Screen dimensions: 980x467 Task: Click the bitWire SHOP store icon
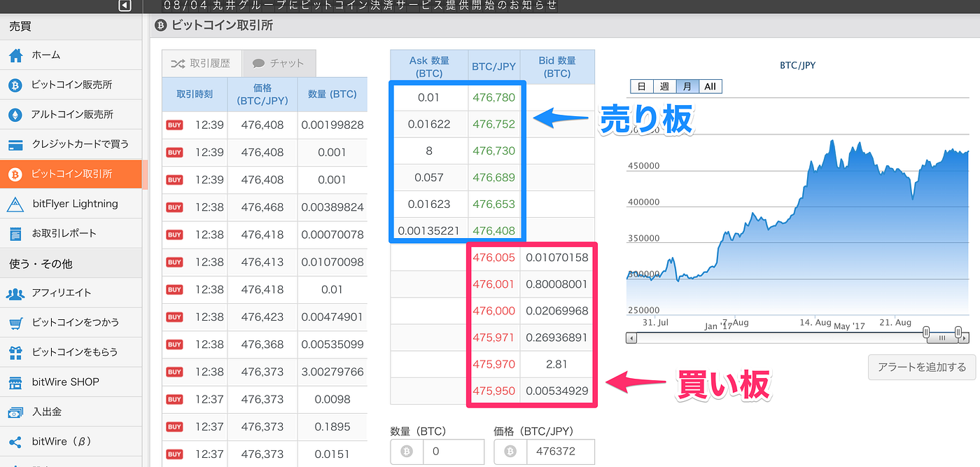coord(15,382)
